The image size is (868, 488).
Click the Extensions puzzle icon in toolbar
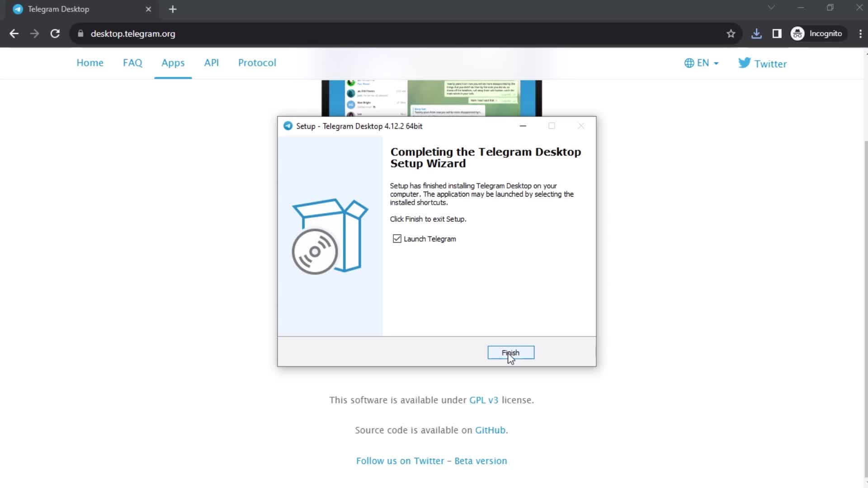pyautogui.click(x=777, y=33)
